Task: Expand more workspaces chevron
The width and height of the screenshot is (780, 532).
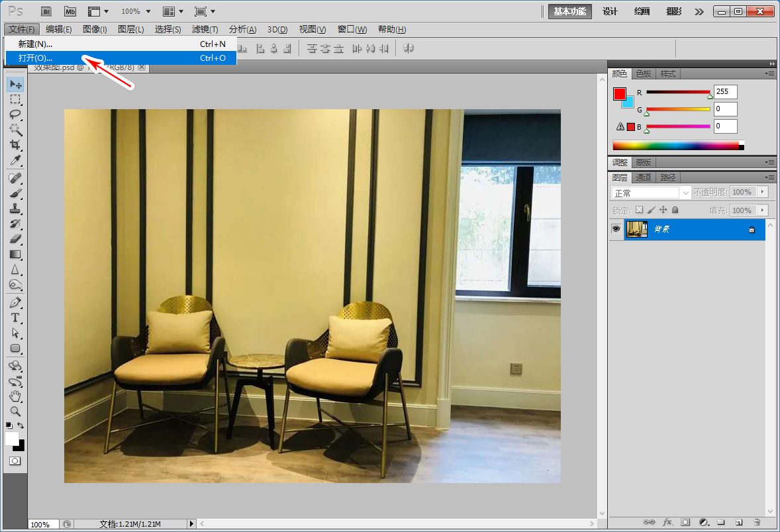Action: tap(699, 11)
